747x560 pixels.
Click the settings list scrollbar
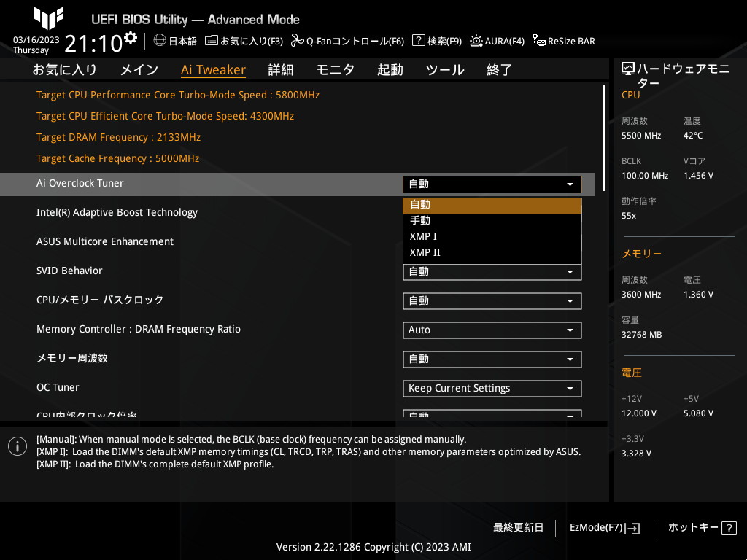(604, 138)
